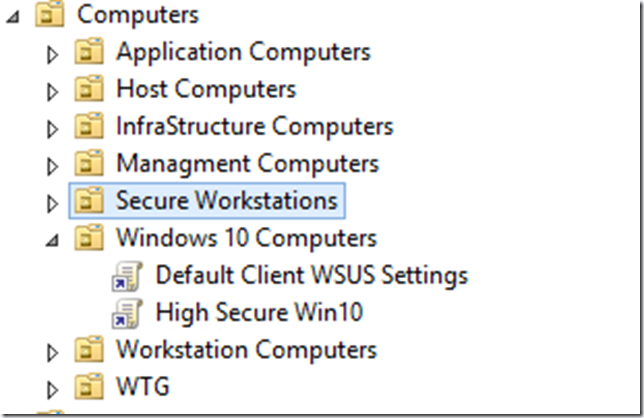Screen dimensions: 644x418
Task: Click the Application Computers OU icon
Action: tap(91, 52)
